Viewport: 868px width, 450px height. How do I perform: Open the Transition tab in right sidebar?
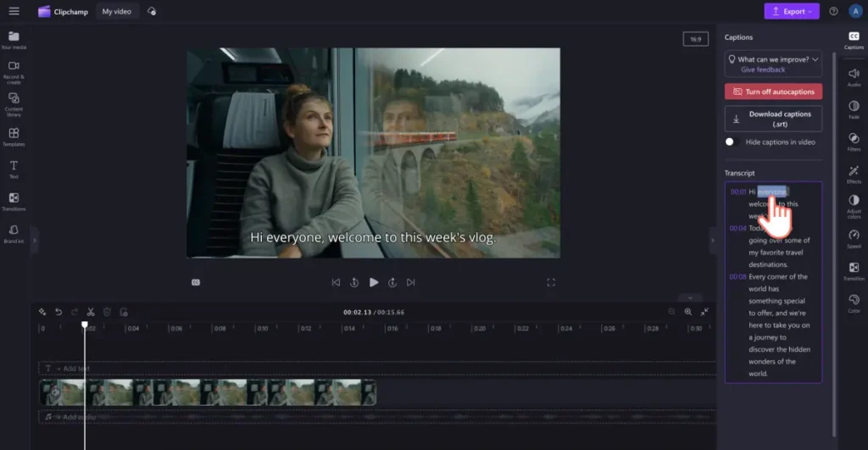click(854, 271)
